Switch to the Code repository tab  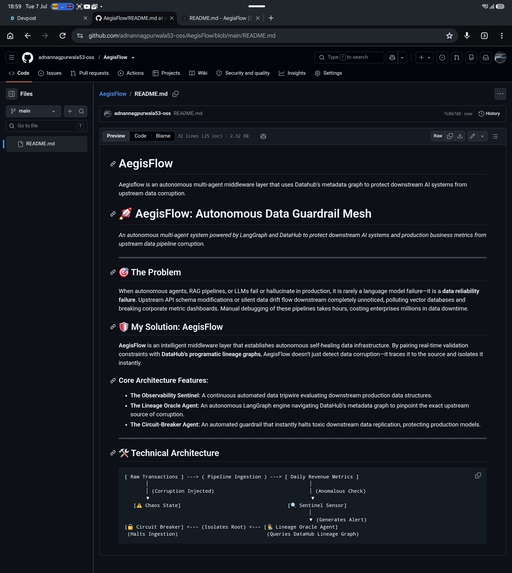(x=19, y=73)
